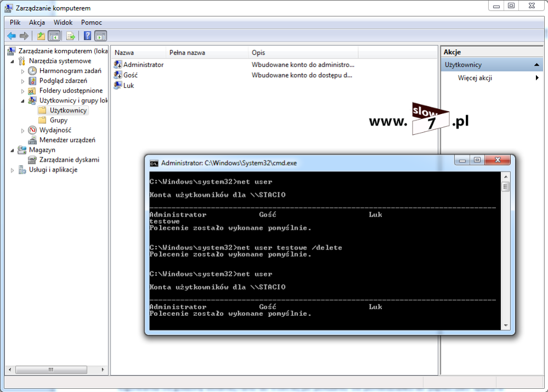The width and height of the screenshot is (548, 392).
Task: Click the left arrow of tree scrollbar
Action: point(10,370)
